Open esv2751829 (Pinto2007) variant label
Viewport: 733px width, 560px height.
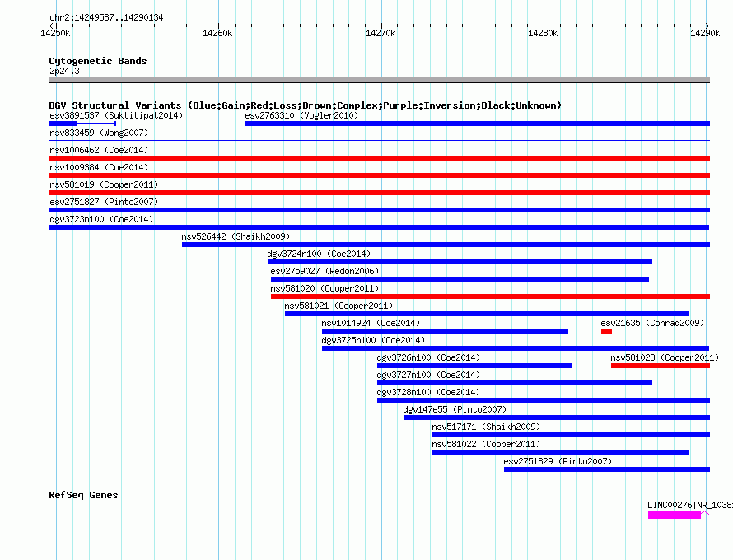click(x=558, y=461)
